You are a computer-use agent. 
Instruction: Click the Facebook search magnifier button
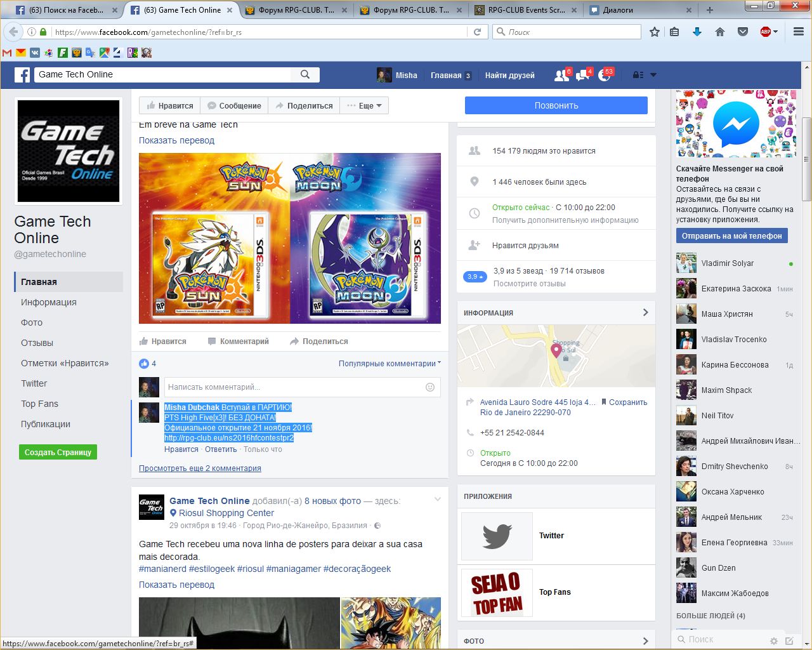[305, 74]
